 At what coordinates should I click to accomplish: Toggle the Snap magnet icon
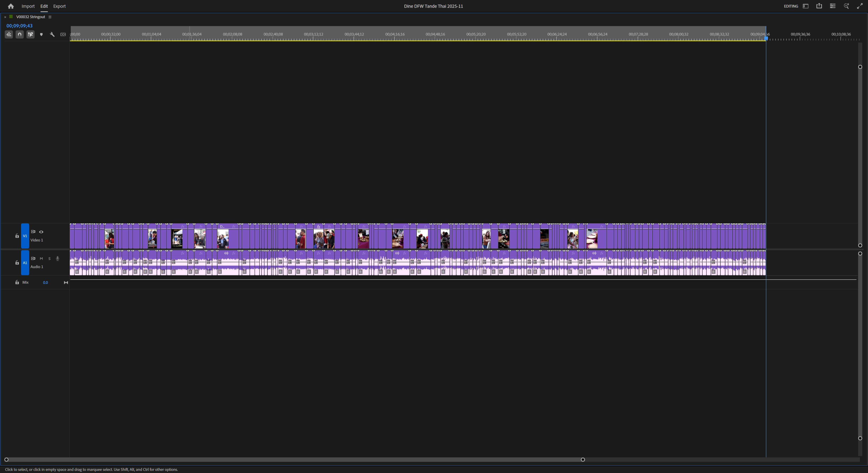point(19,34)
